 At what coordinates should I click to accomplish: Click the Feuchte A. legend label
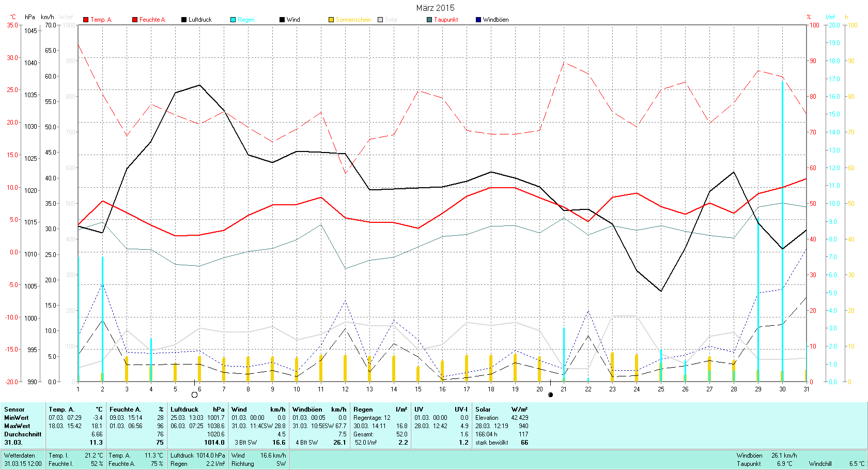152,20
